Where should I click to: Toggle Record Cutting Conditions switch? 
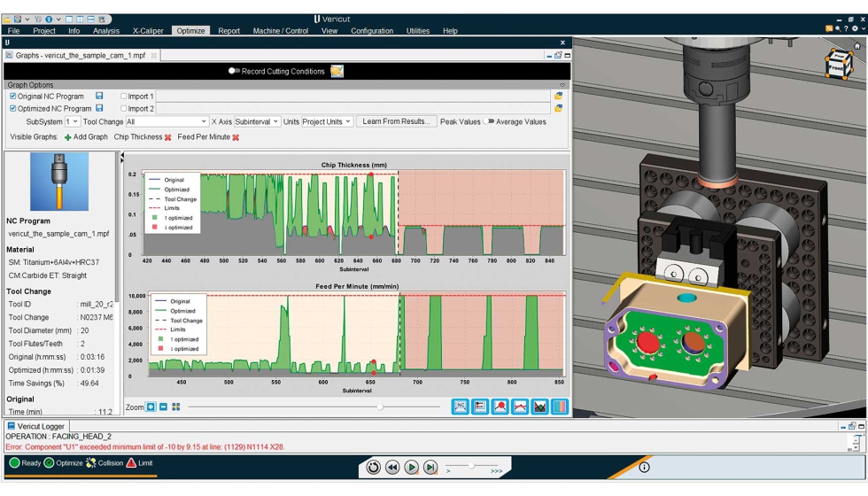[x=234, y=71]
